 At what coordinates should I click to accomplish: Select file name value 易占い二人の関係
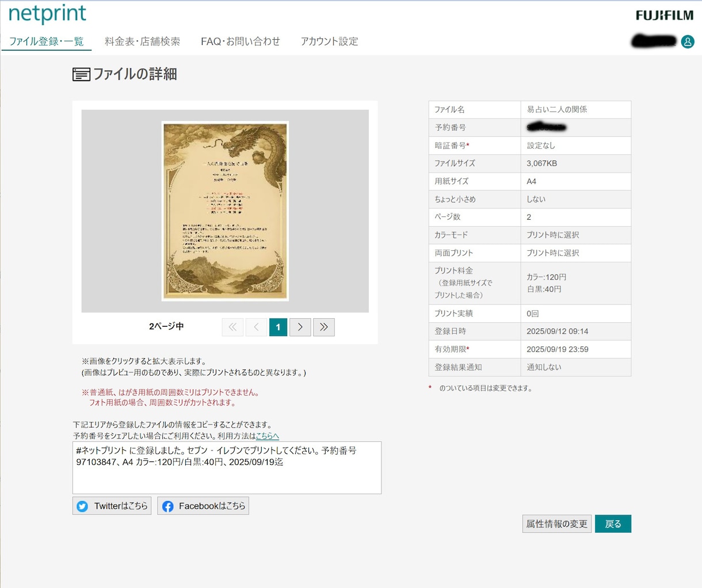(557, 109)
